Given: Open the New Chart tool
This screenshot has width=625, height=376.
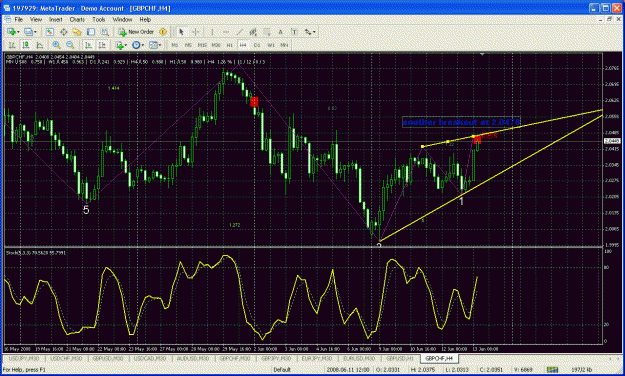Looking at the screenshot, I should (x=11, y=32).
